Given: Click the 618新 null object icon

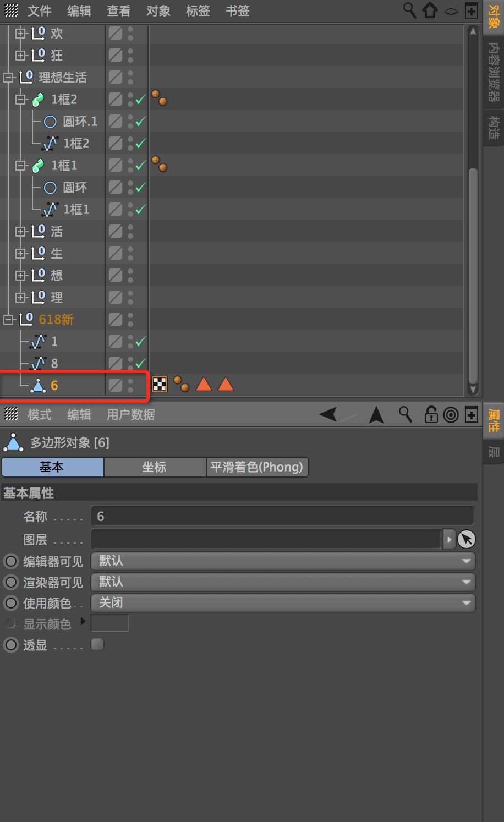Looking at the screenshot, I should click(26, 320).
